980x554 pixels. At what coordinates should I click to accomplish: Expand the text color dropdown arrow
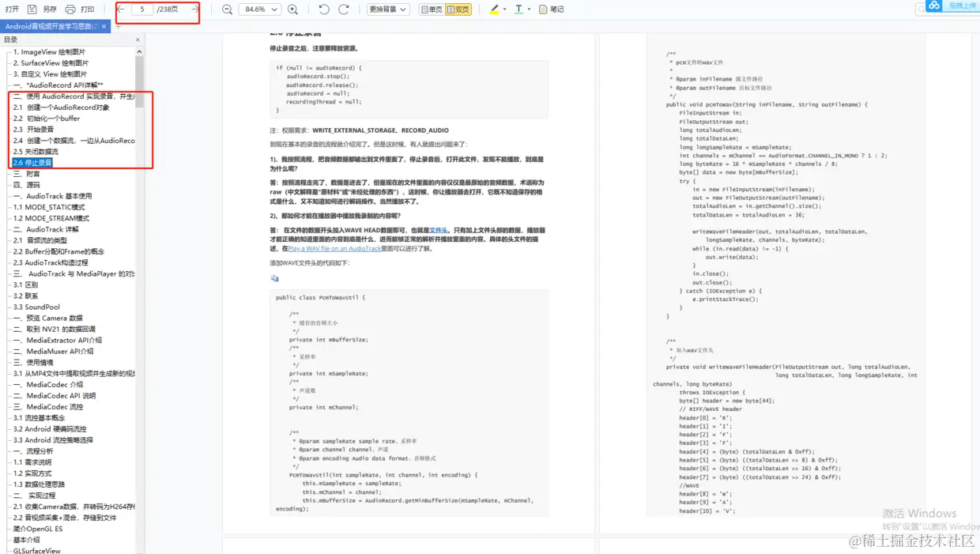528,9
